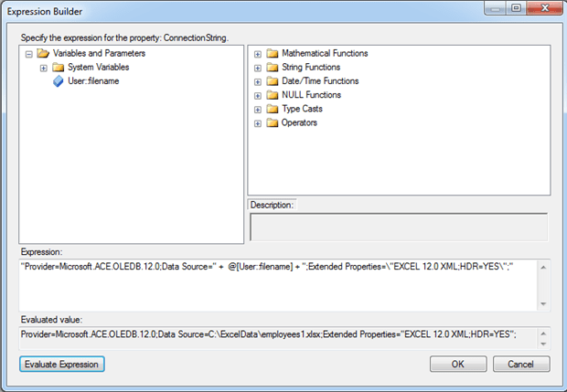Expand the Operators tree node

(x=258, y=123)
